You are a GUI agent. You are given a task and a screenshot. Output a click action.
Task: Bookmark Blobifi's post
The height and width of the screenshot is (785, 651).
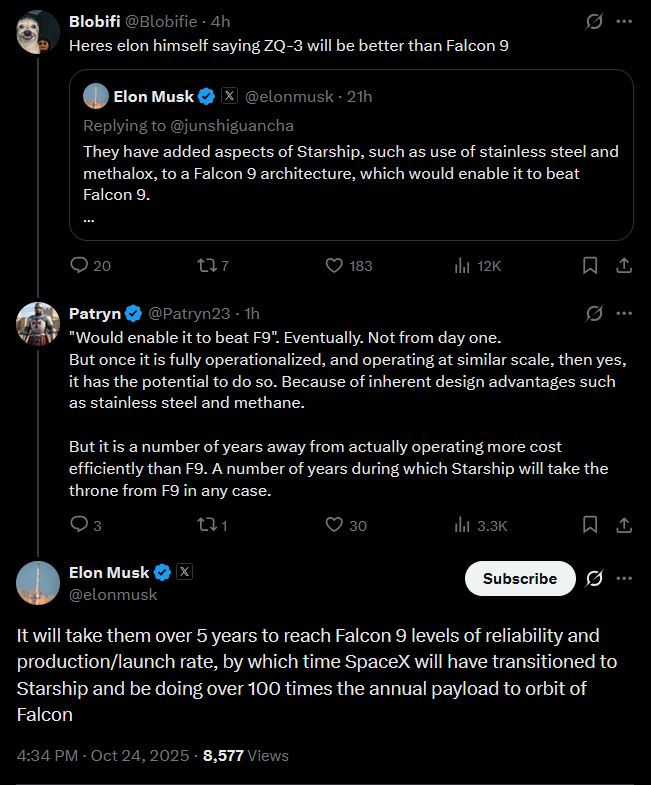[590, 265]
